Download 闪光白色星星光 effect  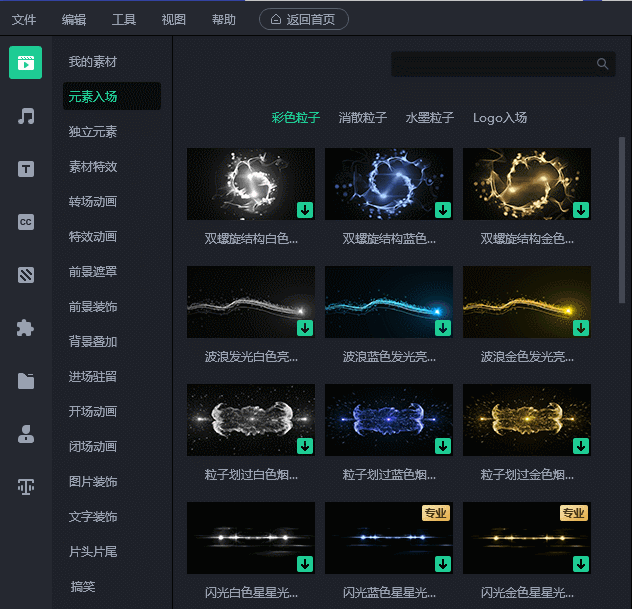(305, 564)
